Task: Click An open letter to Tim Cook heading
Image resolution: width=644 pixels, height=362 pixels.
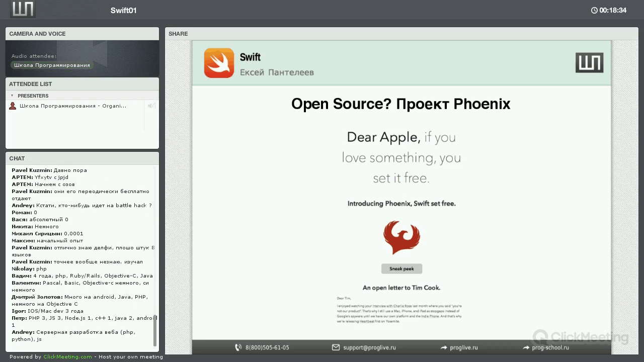Action: [x=401, y=288]
